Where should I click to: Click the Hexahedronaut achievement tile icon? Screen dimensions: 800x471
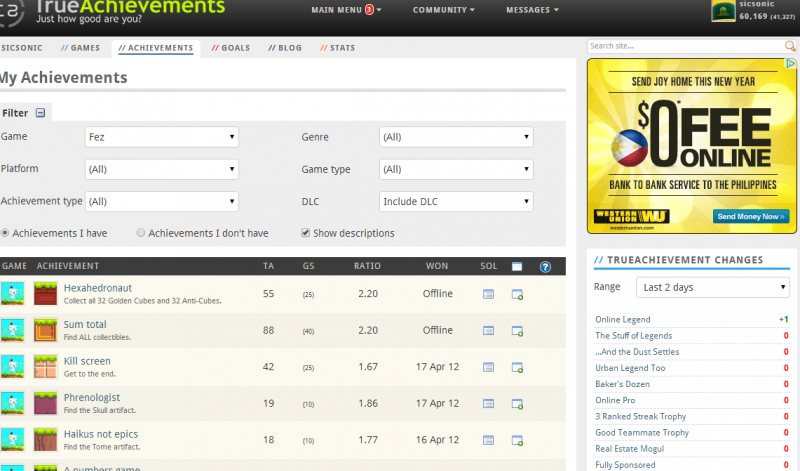[x=45, y=293]
